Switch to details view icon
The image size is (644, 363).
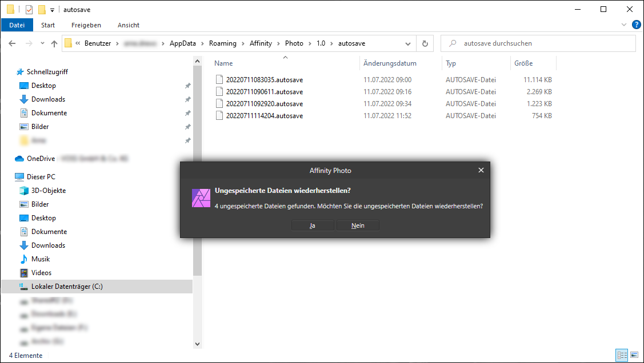(x=622, y=355)
